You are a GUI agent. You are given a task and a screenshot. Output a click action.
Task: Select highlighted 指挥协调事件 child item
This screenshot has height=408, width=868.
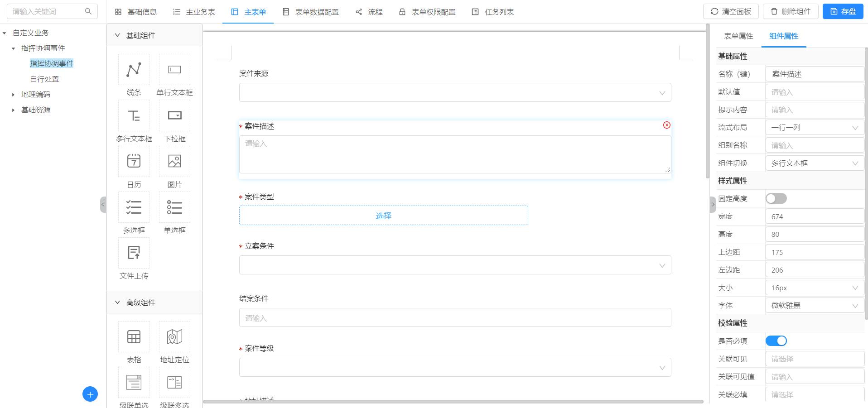(52, 64)
